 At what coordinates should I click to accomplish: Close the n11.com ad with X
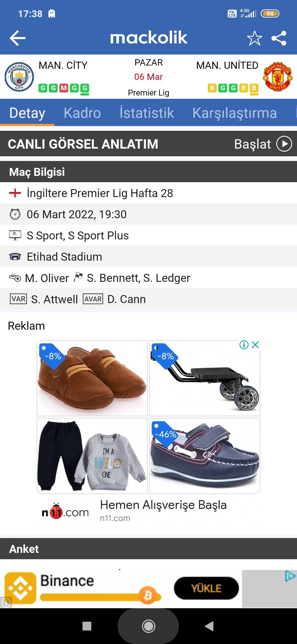pos(255,345)
